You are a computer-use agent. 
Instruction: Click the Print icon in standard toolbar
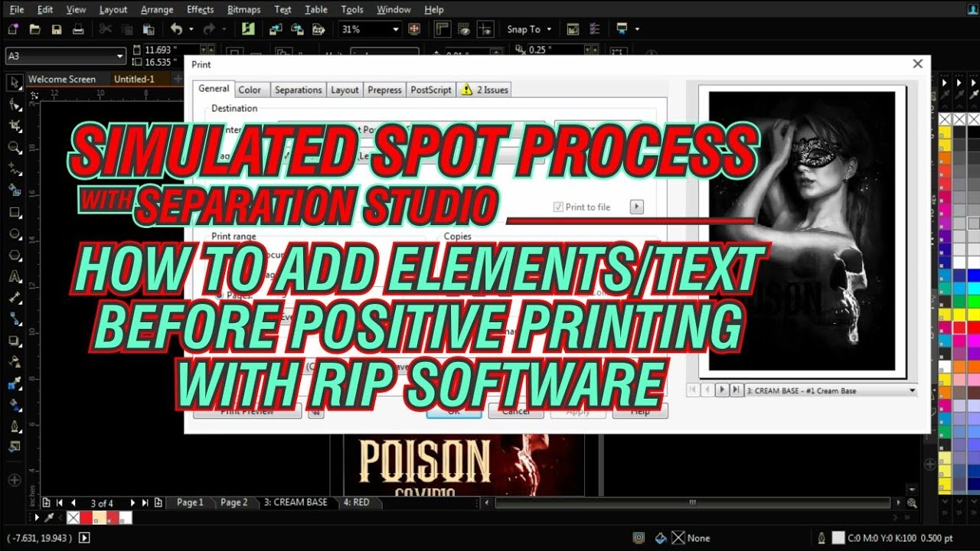tap(77, 29)
